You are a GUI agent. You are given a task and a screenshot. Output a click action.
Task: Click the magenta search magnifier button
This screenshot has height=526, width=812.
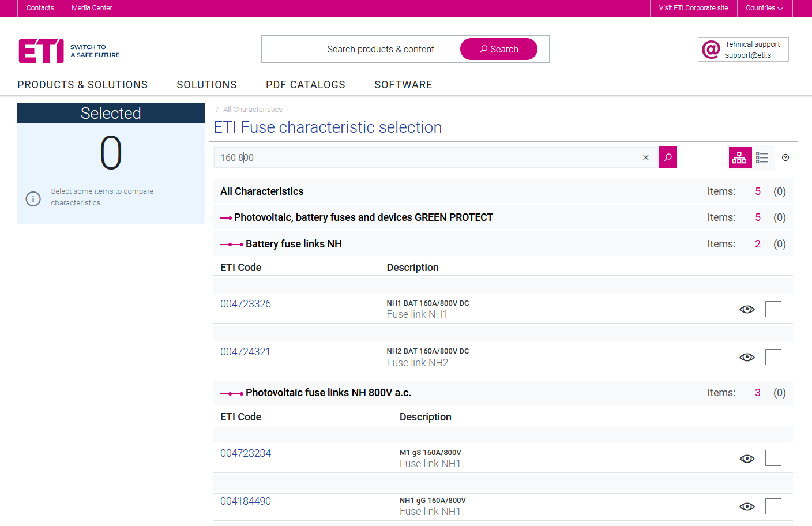(667, 157)
